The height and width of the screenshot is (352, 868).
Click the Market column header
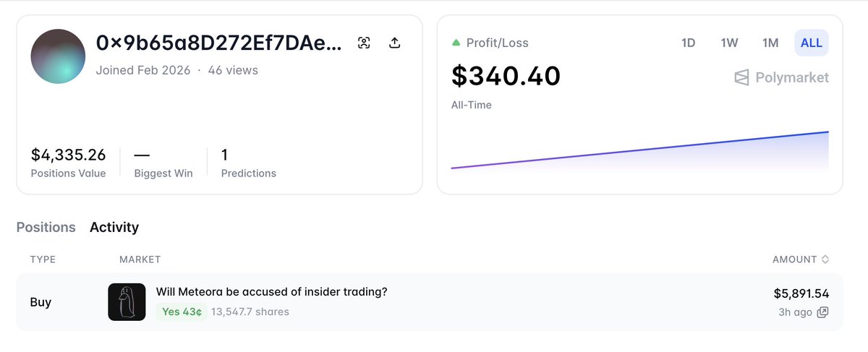click(140, 259)
